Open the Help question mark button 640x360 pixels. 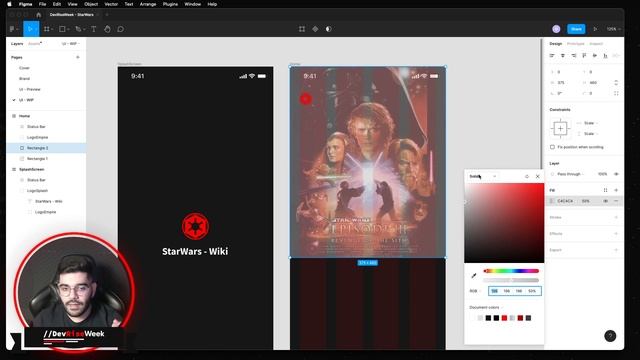[x=610, y=336]
